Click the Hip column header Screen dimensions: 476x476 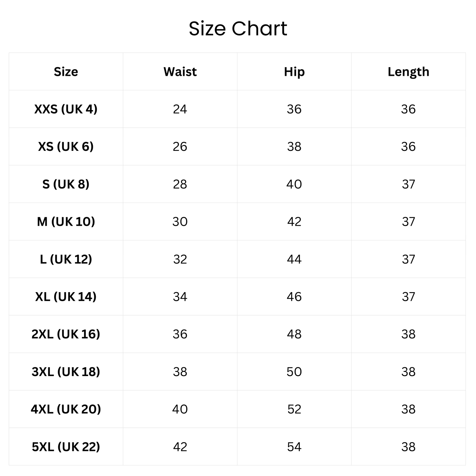(x=294, y=72)
